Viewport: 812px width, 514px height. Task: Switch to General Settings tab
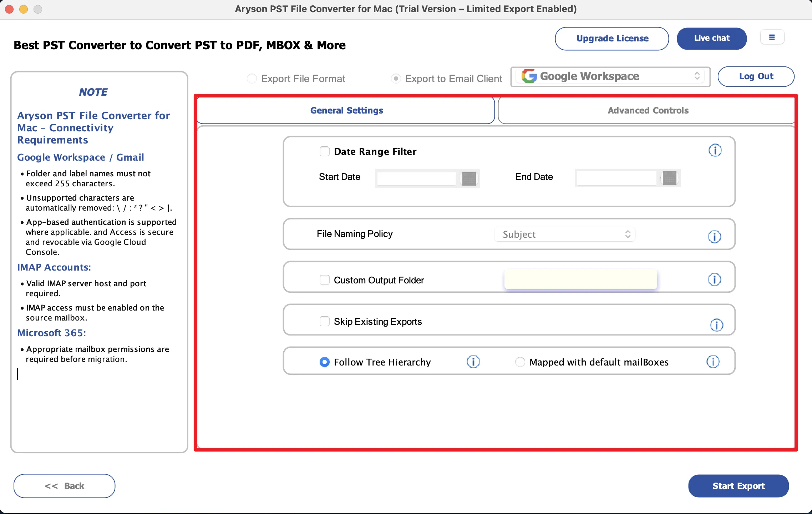tap(346, 111)
